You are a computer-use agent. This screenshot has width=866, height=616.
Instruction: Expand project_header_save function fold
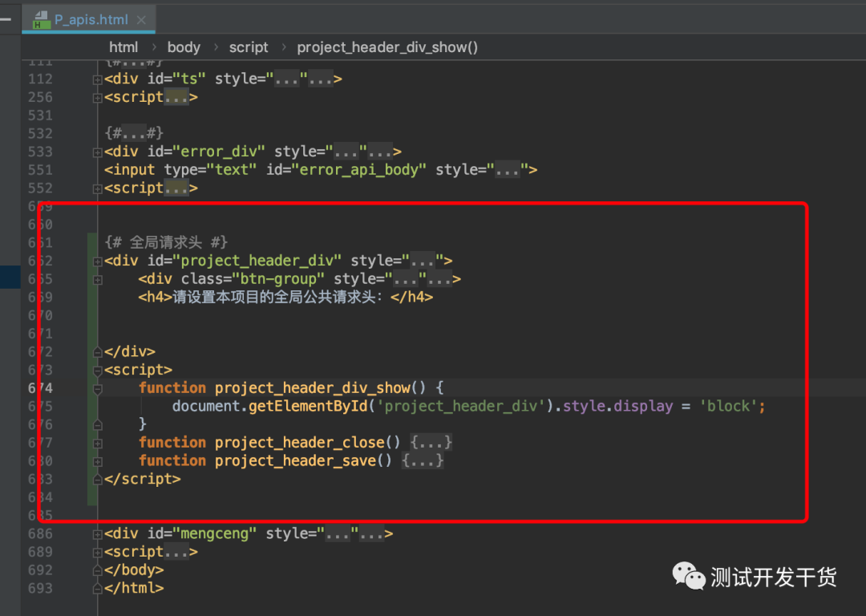(98, 462)
